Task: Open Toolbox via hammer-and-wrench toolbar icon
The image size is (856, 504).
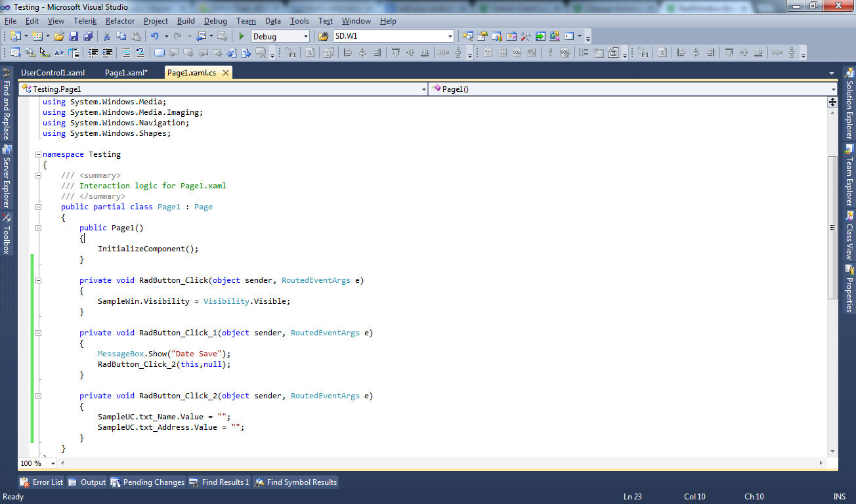Action: (x=525, y=36)
